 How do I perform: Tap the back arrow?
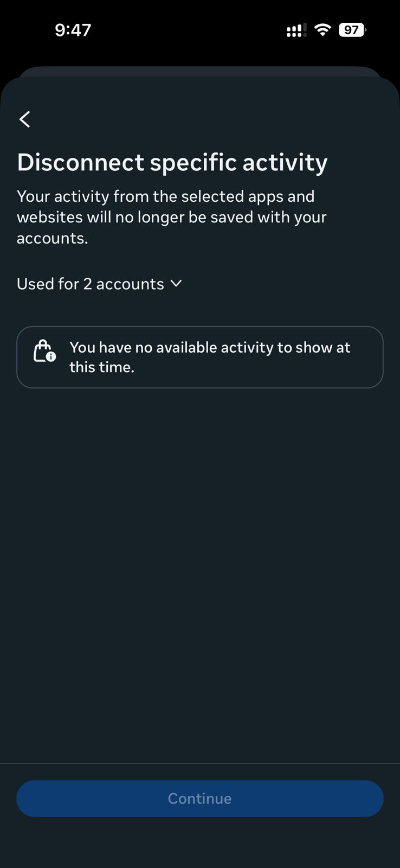25,119
